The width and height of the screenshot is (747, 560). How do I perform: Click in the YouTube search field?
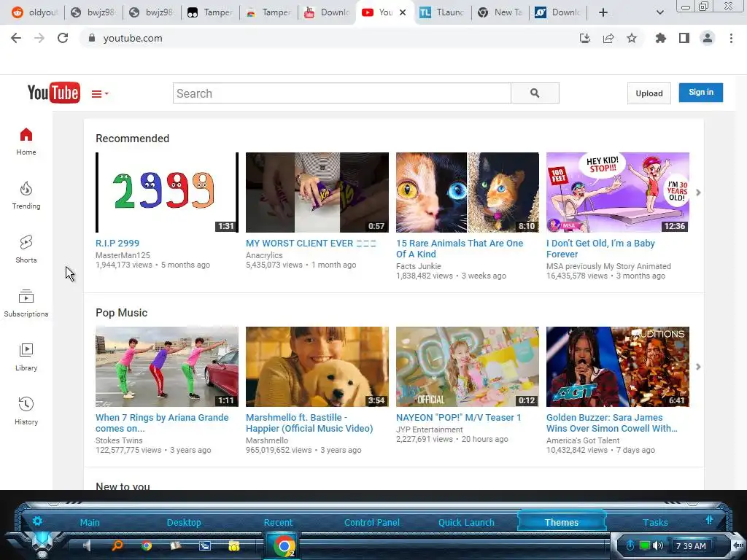pyautogui.click(x=342, y=93)
